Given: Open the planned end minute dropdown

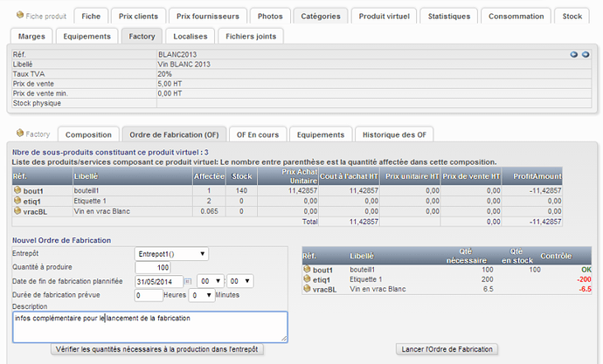Looking at the screenshot, I should tap(239, 282).
